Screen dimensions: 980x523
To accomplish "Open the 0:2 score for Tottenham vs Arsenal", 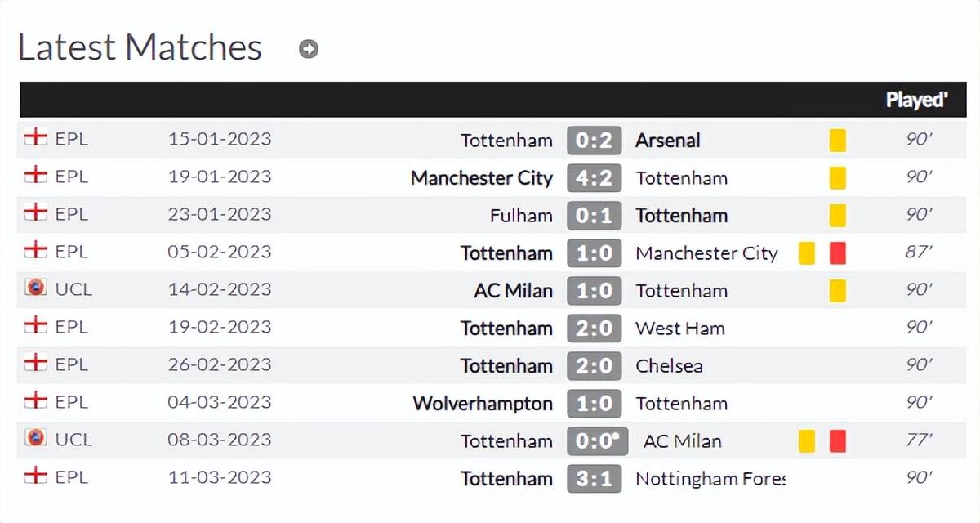I will point(595,141).
